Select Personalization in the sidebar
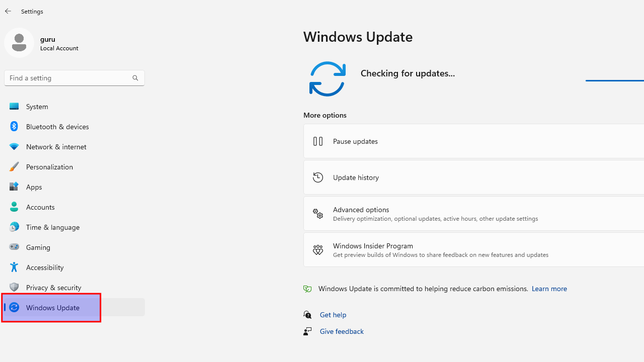Viewport: 644px width, 362px height. (74, 167)
